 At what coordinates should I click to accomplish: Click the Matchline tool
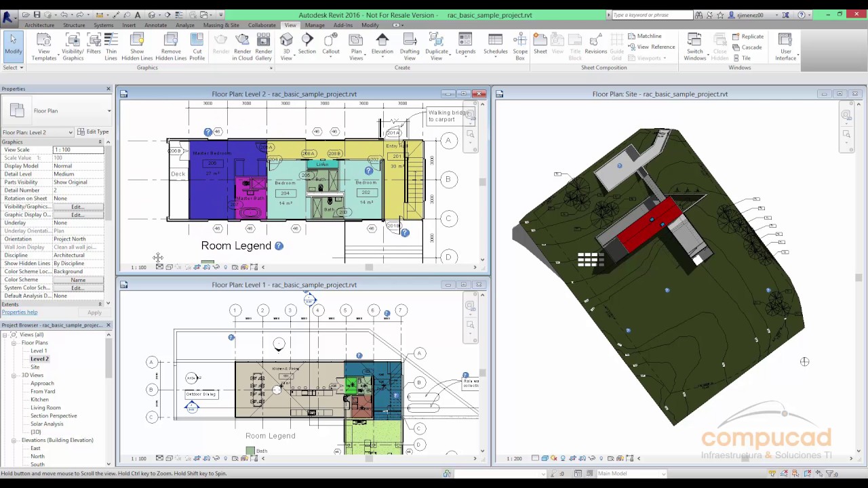click(644, 36)
